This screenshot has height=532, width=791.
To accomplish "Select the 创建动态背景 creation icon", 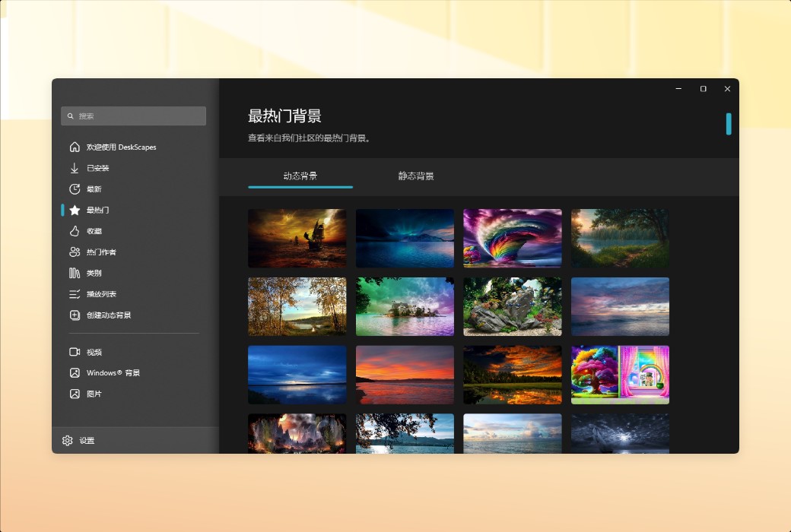I will pyautogui.click(x=74, y=315).
